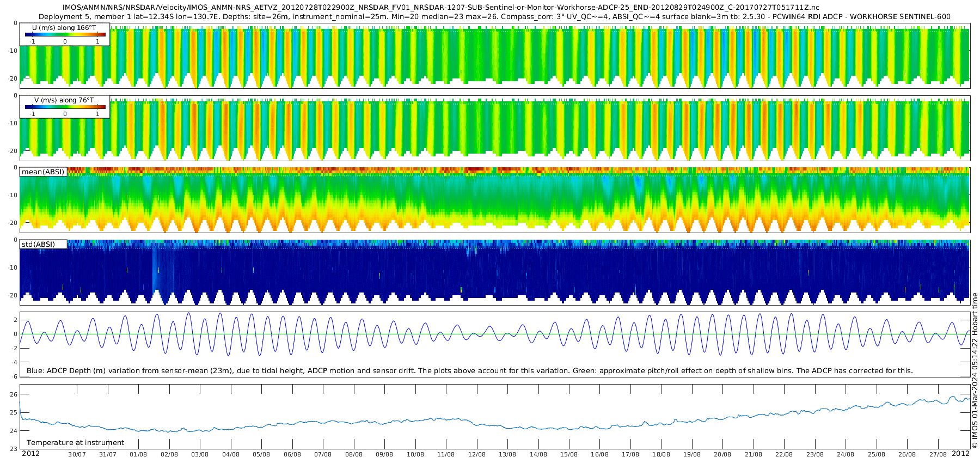Click the vertical IMOS copyright text
This screenshot has width=980, height=463.
point(975,370)
